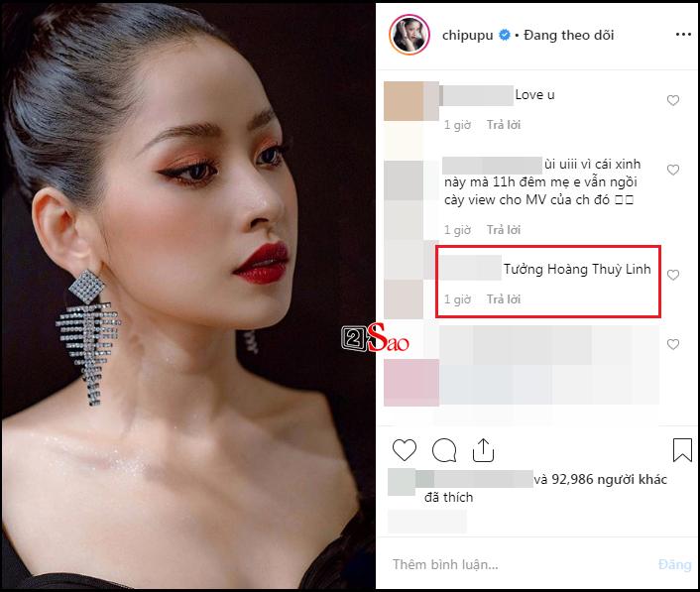Like the post with the heart icon
The width and height of the screenshot is (700, 592).
tap(404, 449)
